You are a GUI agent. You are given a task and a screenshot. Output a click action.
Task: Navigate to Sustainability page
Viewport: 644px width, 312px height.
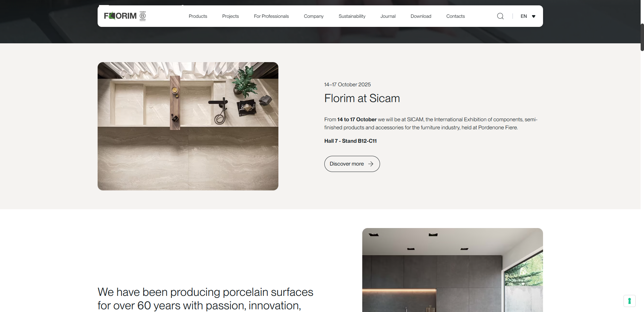pyautogui.click(x=352, y=16)
